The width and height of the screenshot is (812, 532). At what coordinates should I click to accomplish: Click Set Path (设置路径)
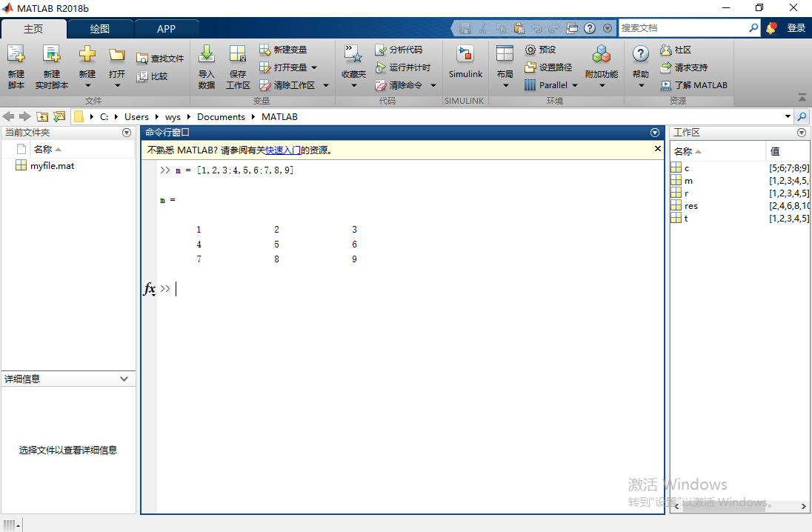point(548,67)
